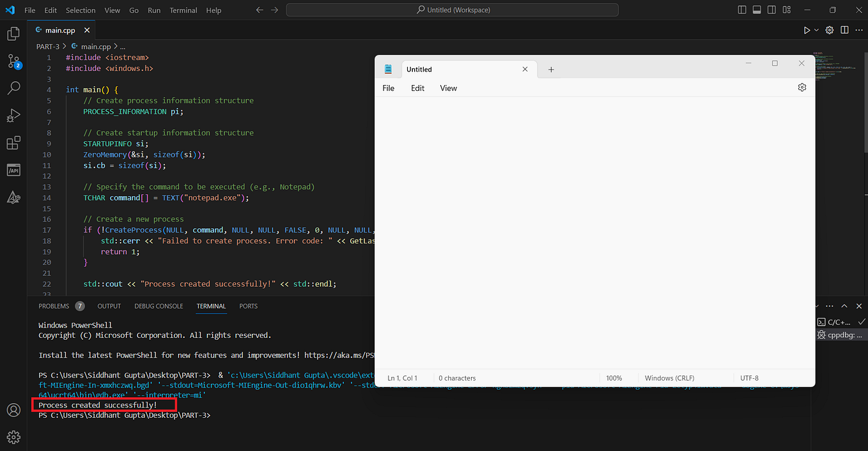Open Notepad's Edit menu
Image resolution: width=868 pixels, height=451 pixels.
tap(417, 88)
